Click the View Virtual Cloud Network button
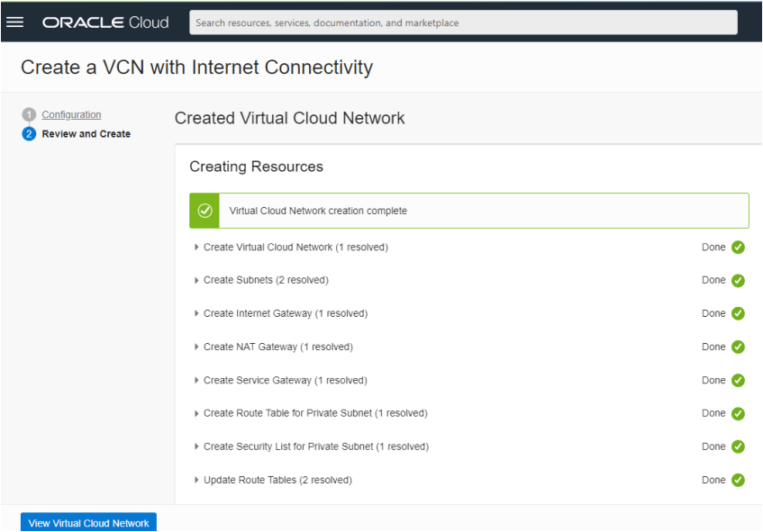The height and width of the screenshot is (532, 763). (x=87, y=522)
